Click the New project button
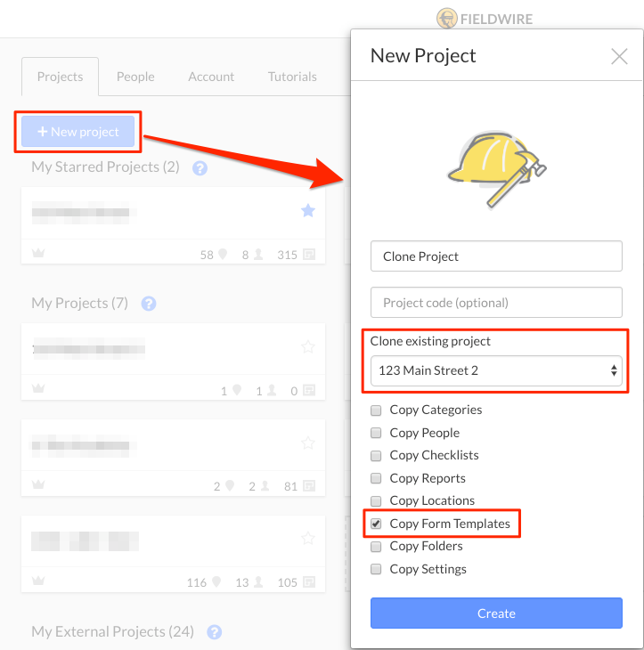The width and height of the screenshot is (644, 650). [x=78, y=132]
